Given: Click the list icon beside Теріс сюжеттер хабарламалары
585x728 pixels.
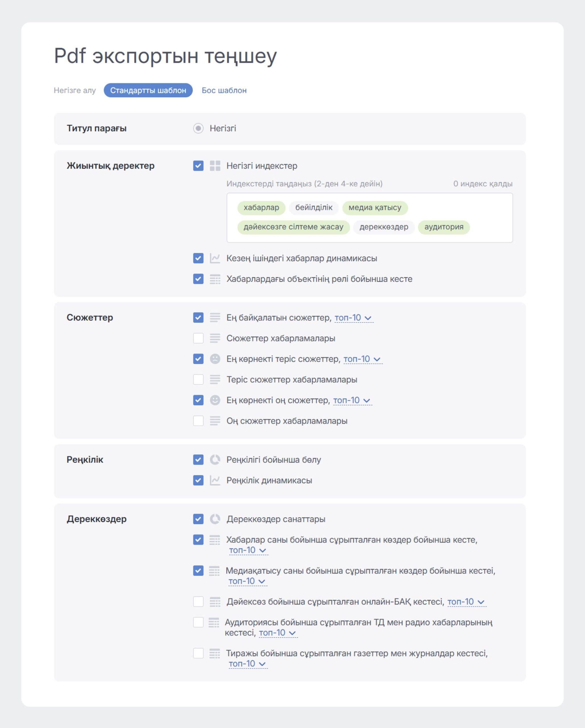Looking at the screenshot, I should (215, 380).
